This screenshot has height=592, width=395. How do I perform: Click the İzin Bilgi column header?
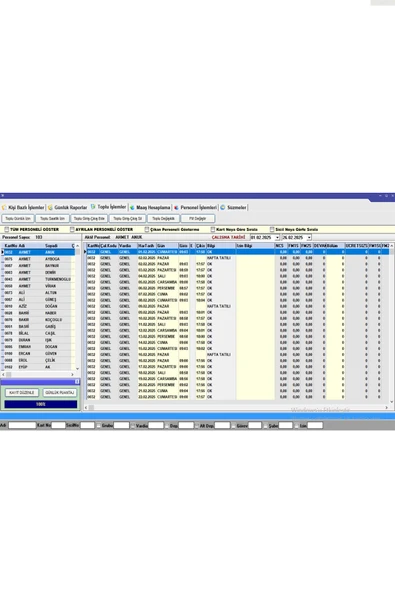[x=255, y=246]
